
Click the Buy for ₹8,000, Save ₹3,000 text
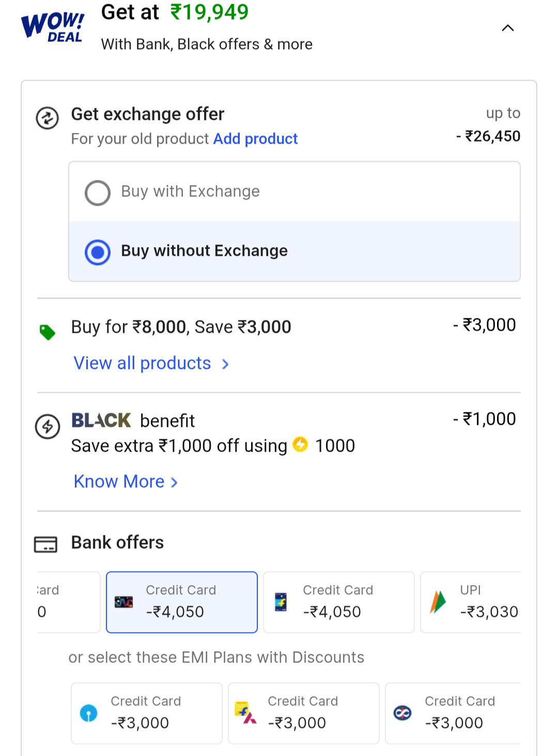(181, 327)
